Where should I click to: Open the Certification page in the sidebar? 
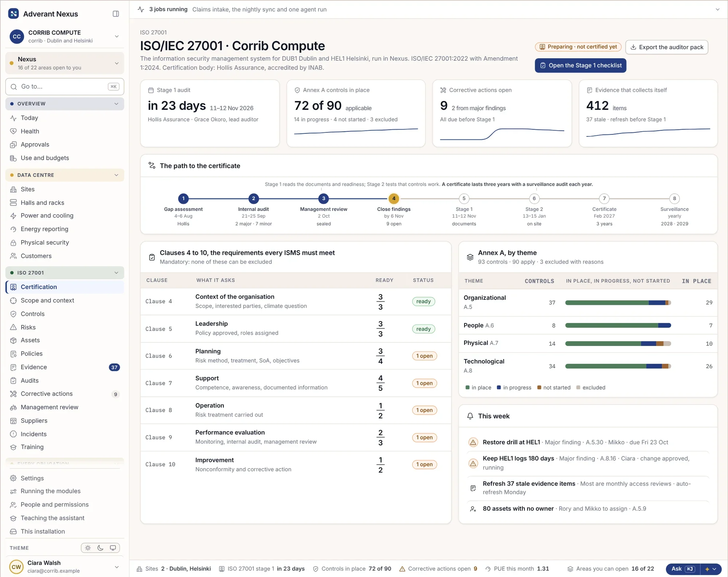point(65,287)
